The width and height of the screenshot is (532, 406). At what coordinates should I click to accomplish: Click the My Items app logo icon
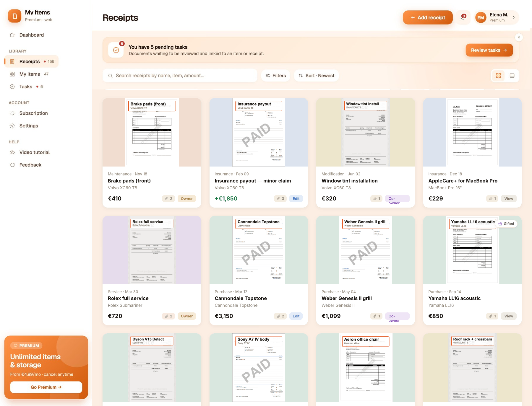(x=14, y=16)
